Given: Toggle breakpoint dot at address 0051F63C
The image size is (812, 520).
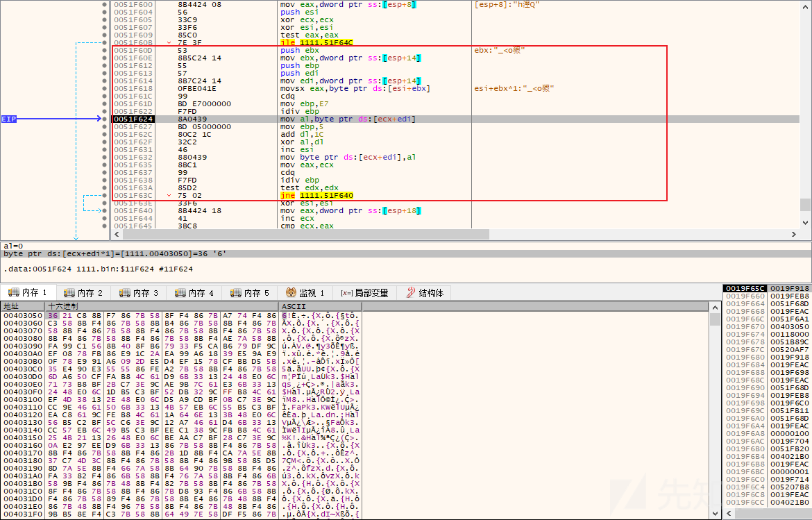Looking at the screenshot, I should [105, 195].
